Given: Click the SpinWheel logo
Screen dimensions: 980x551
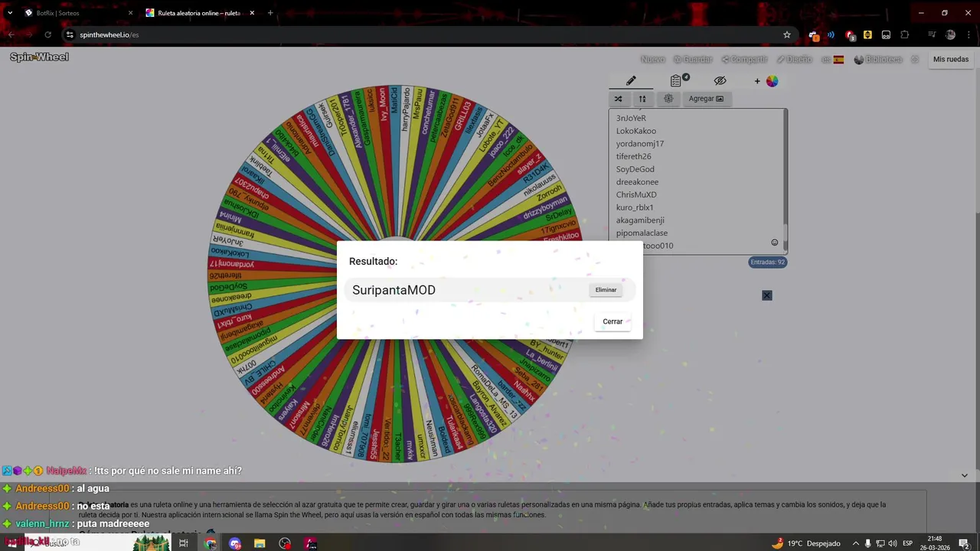Looking at the screenshot, I should [39, 57].
